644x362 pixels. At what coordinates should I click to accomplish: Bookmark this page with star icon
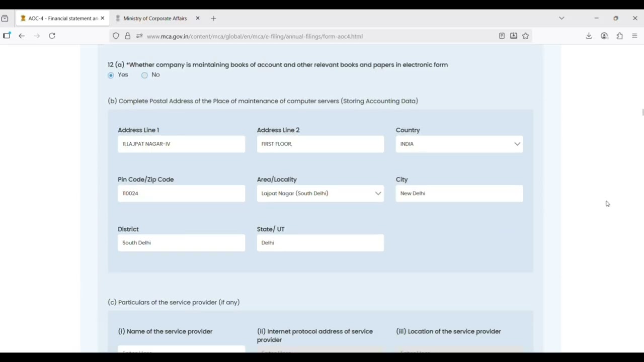[x=525, y=36]
